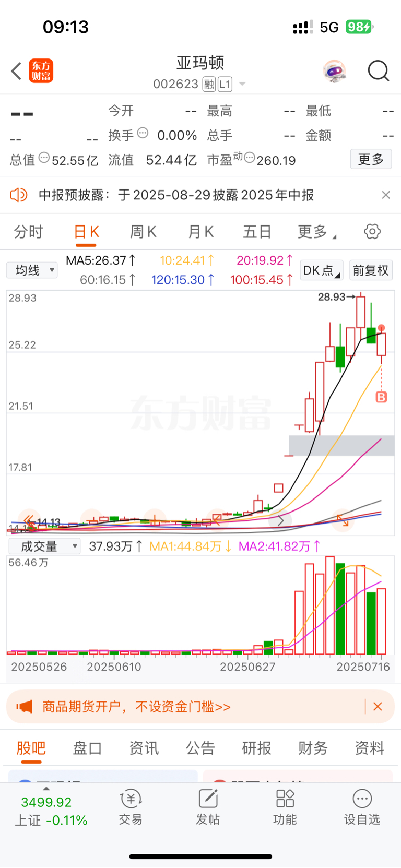Select the 股吧 tab
This screenshot has width=401, height=868.
pos(31,748)
